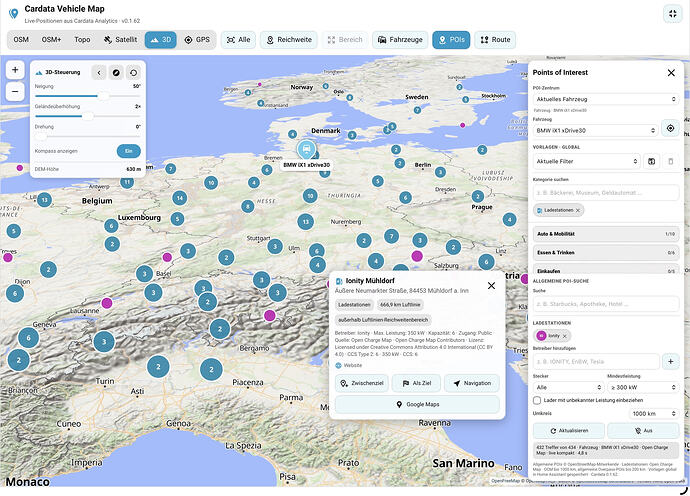Click the cluster marker 13 near Nuremberg
690x496 pixels.
pos(305,222)
